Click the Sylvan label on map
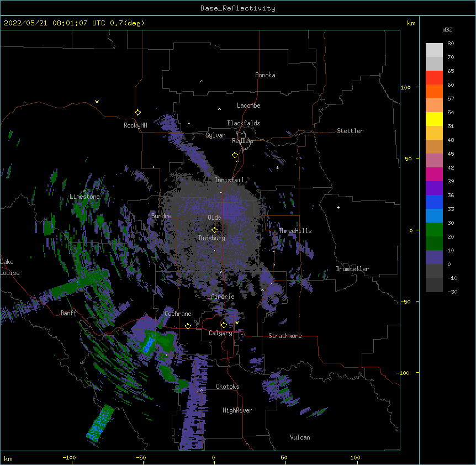The width and height of the screenshot is (476, 465). pyautogui.click(x=215, y=135)
